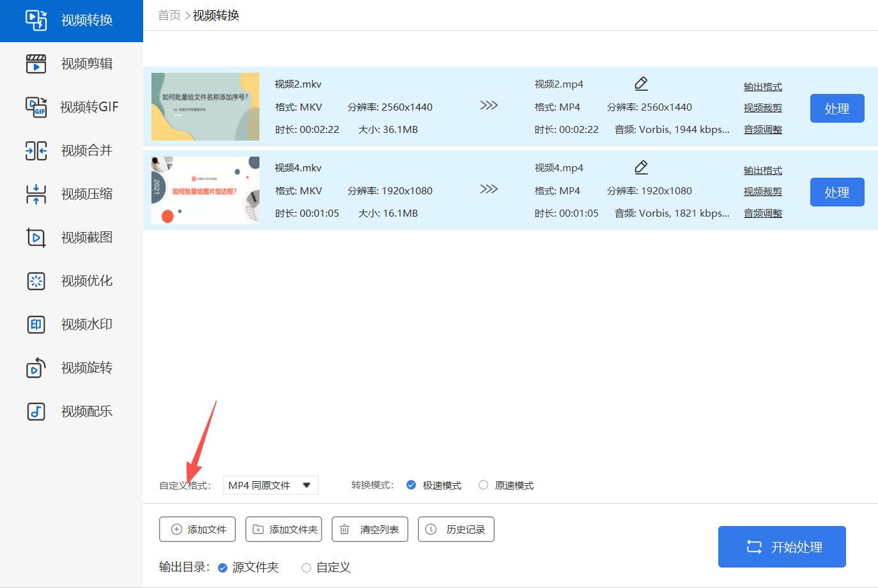The image size is (878, 588).
Task: Switch to 视频剪辑 label in sidebar
Action: (87, 63)
